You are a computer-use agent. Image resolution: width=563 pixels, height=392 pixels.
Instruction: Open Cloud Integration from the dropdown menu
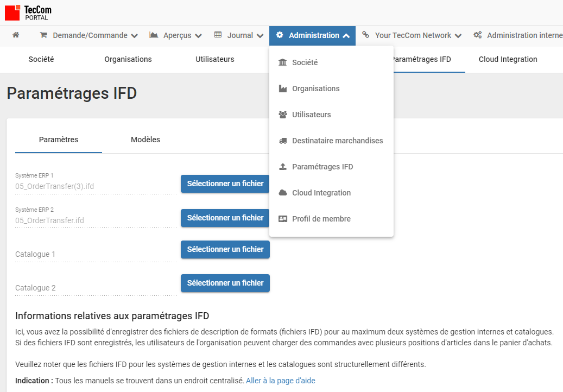[331, 193]
